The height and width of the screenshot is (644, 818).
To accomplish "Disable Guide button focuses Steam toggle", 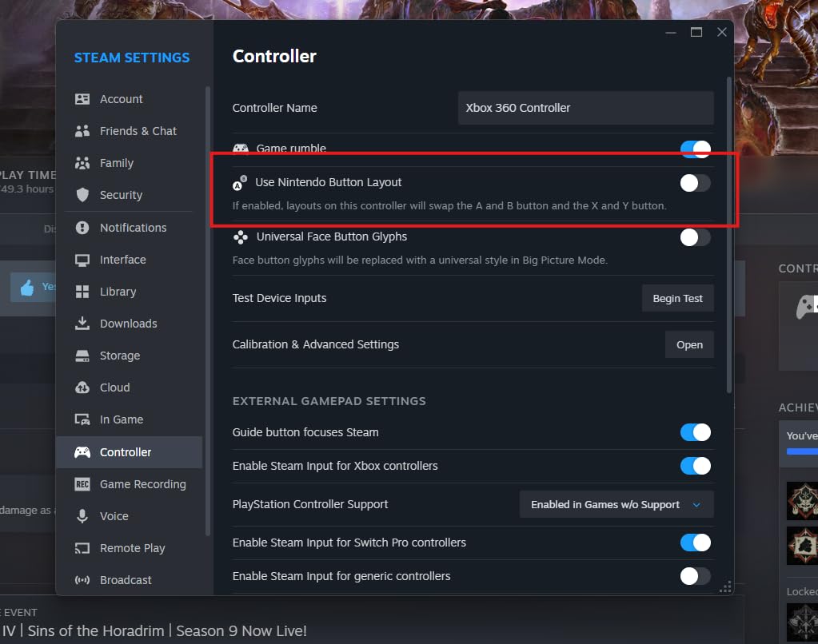I will [x=694, y=432].
